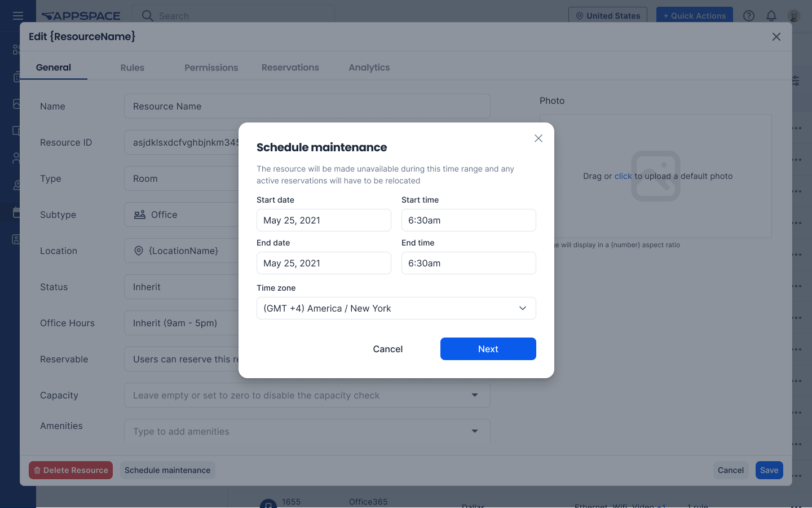Open the notifications bell
The image size is (812, 508).
pyautogui.click(x=771, y=16)
